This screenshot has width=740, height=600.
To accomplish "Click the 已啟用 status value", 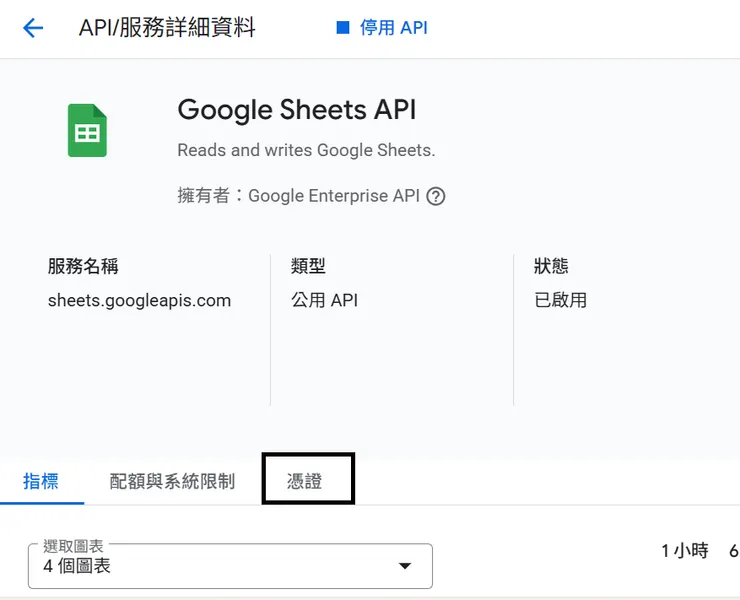I will click(x=560, y=300).
